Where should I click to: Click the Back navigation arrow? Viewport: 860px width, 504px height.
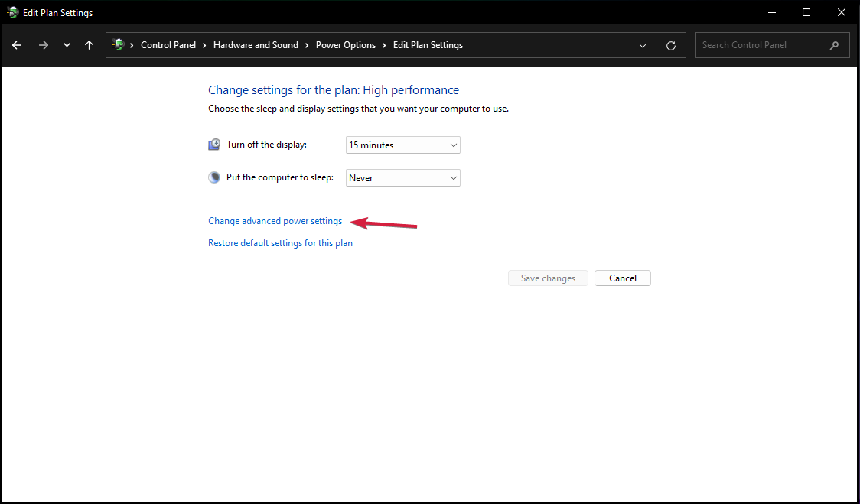pyautogui.click(x=17, y=45)
